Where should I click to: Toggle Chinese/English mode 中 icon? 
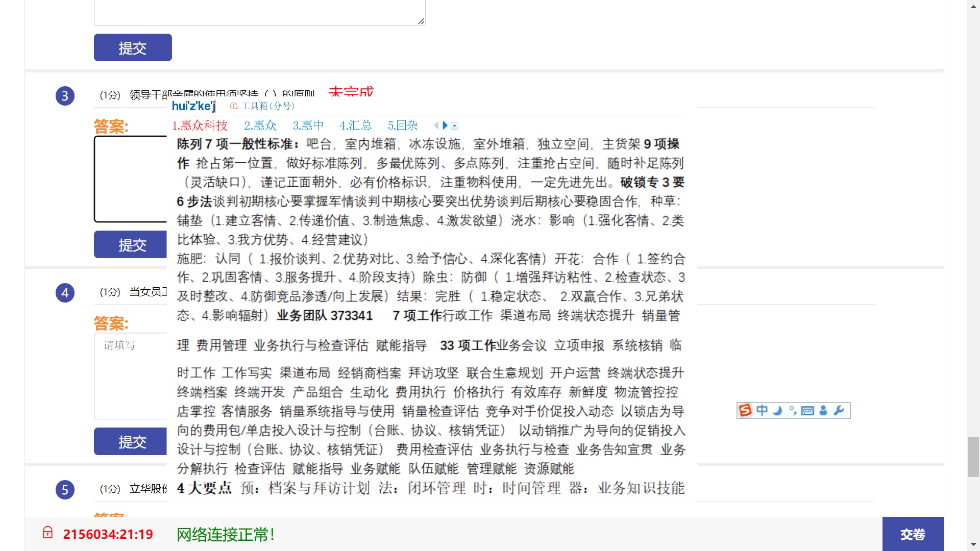tap(762, 411)
